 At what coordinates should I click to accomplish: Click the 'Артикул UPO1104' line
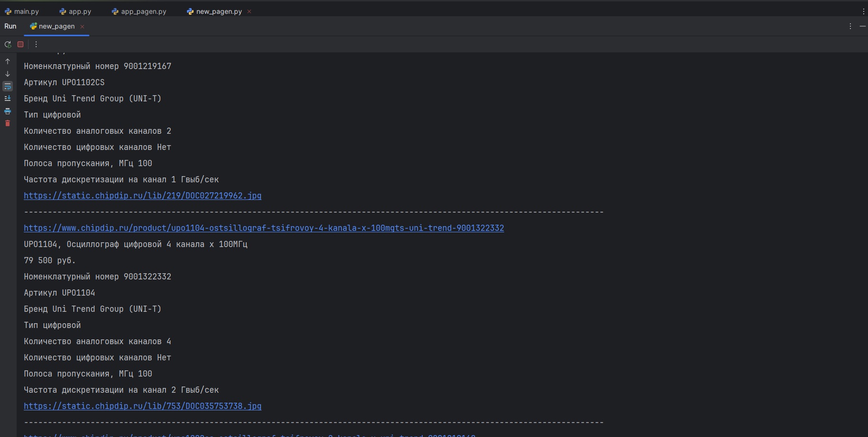(59, 293)
